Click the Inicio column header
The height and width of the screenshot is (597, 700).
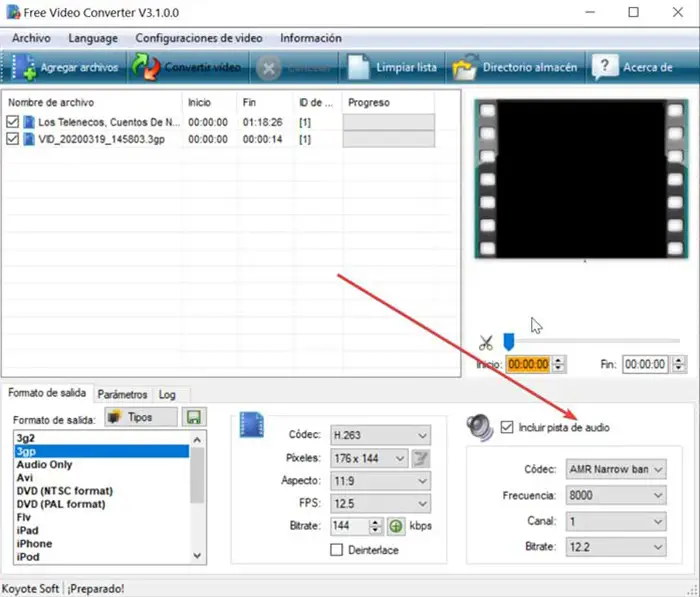[x=209, y=103]
